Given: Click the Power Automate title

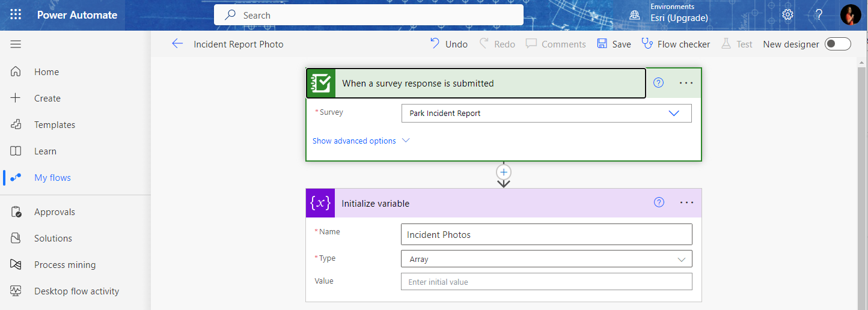Looking at the screenshot, I should (x=77, y=15).
